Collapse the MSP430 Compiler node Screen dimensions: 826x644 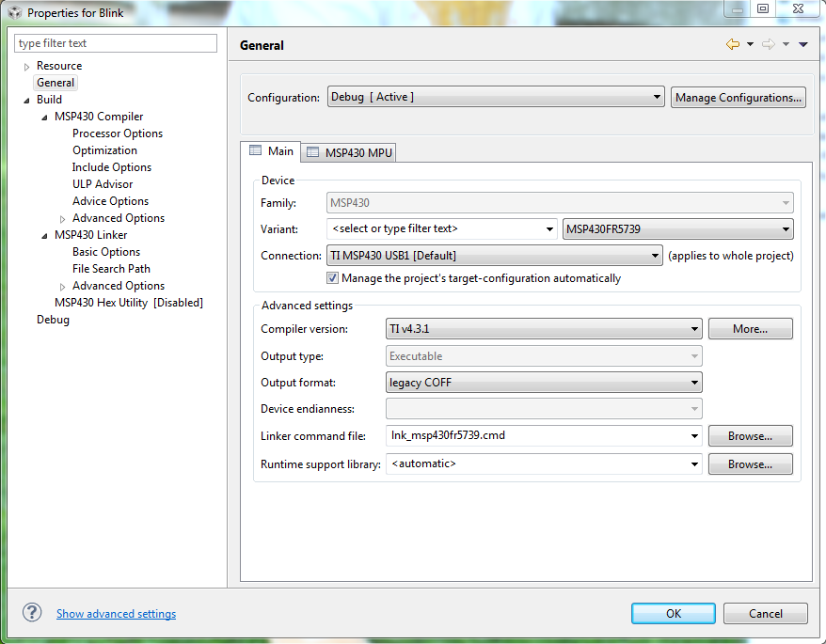click(x=44, y=117)
